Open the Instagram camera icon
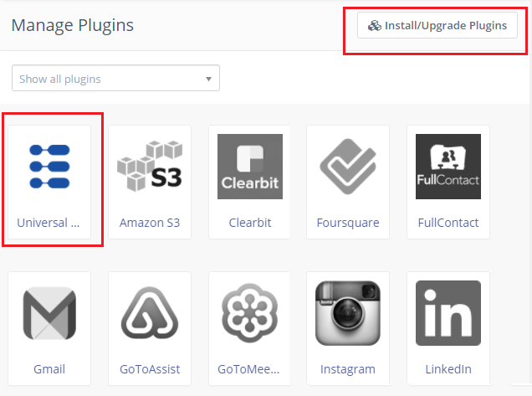This screenshot has width=532, height=396. 348,313
